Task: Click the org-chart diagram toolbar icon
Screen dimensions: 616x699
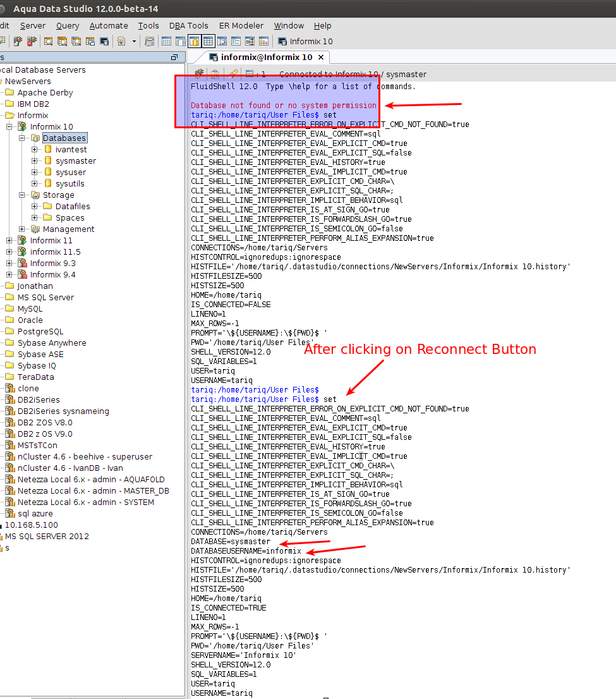Action: coord(250,42)
